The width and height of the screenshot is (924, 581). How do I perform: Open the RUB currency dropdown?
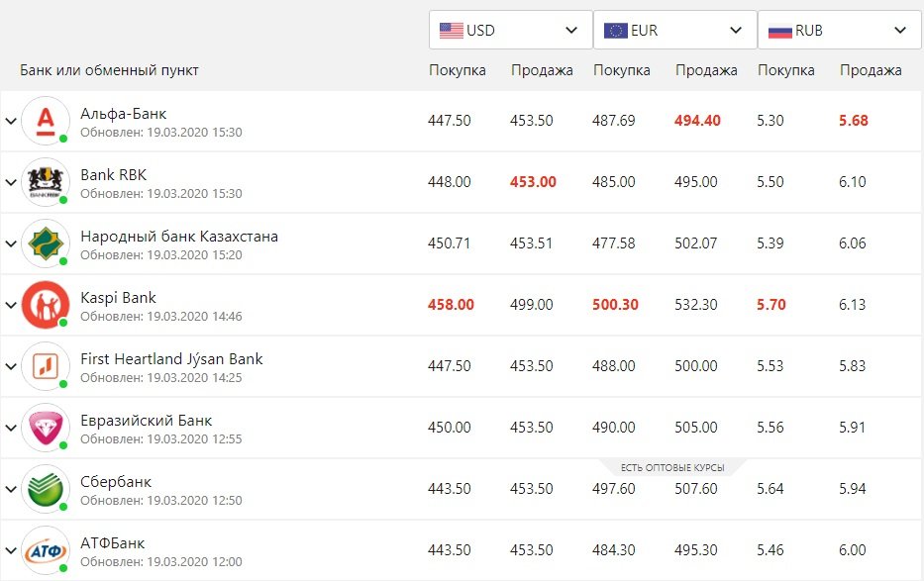point(839,31)
